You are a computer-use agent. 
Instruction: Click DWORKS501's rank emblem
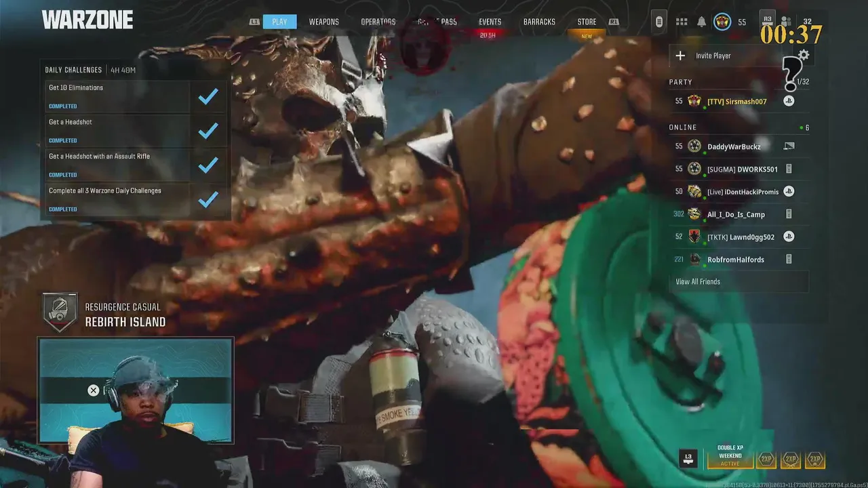(x=694, y=169)
